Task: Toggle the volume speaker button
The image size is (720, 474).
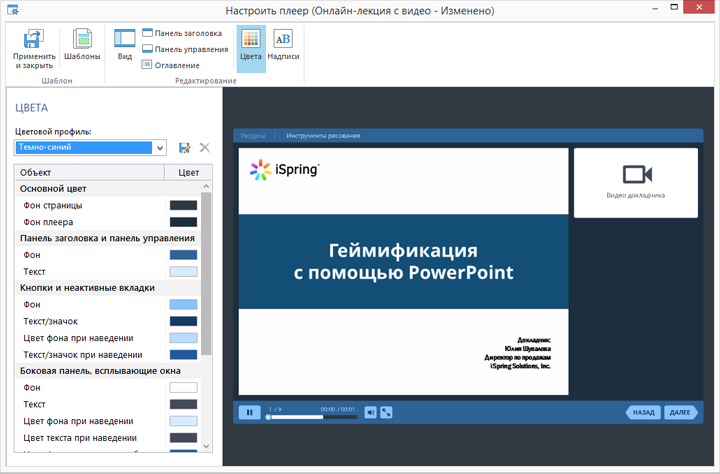Action: (371, 412)
